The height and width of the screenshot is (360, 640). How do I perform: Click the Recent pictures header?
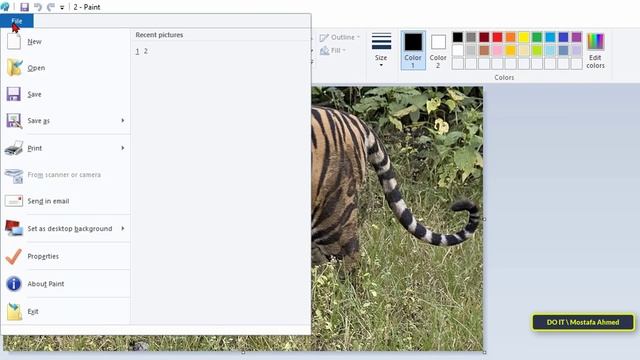pos(159,35)
